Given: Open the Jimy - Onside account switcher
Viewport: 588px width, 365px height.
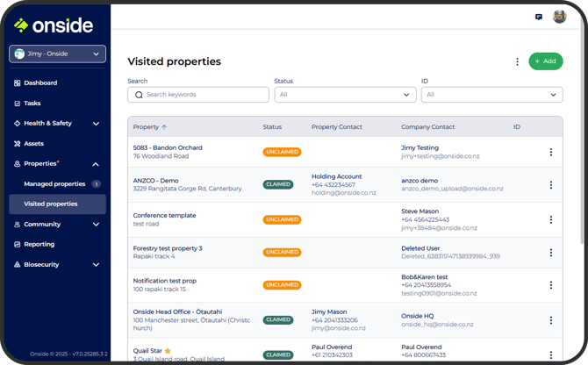Looking at the screenshot, I should [59, 54].
